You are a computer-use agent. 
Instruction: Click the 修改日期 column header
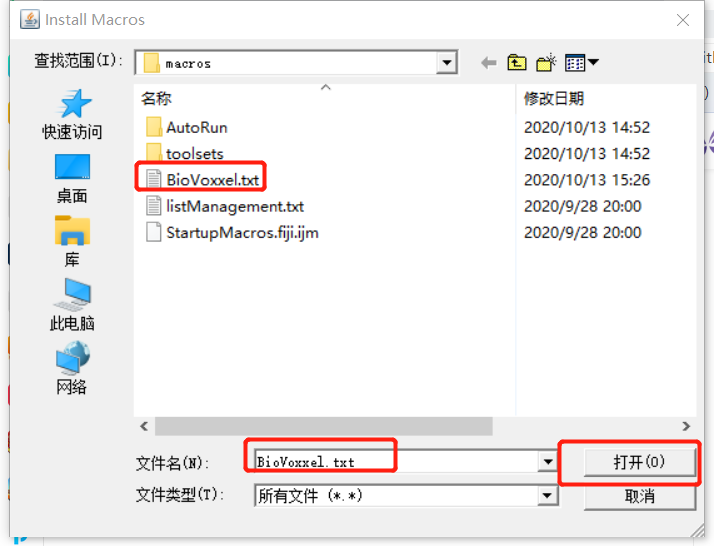pos(554,98)
